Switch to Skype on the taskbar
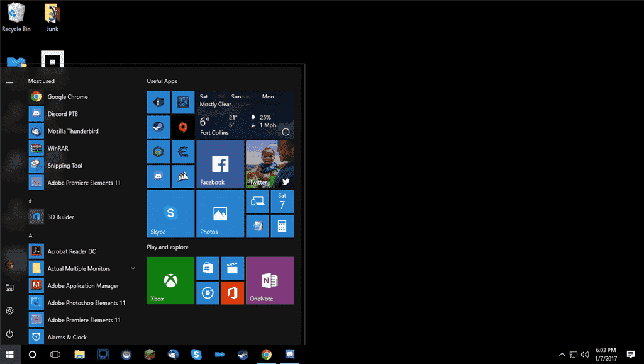 196,355
